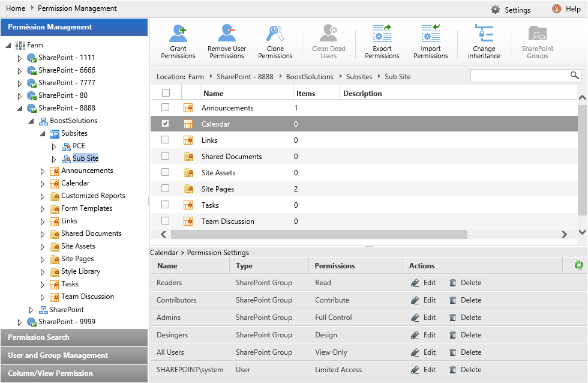Switch to the Column/View Permission panel
Viewport: 588px width, 383px height.
pos(74,373)
